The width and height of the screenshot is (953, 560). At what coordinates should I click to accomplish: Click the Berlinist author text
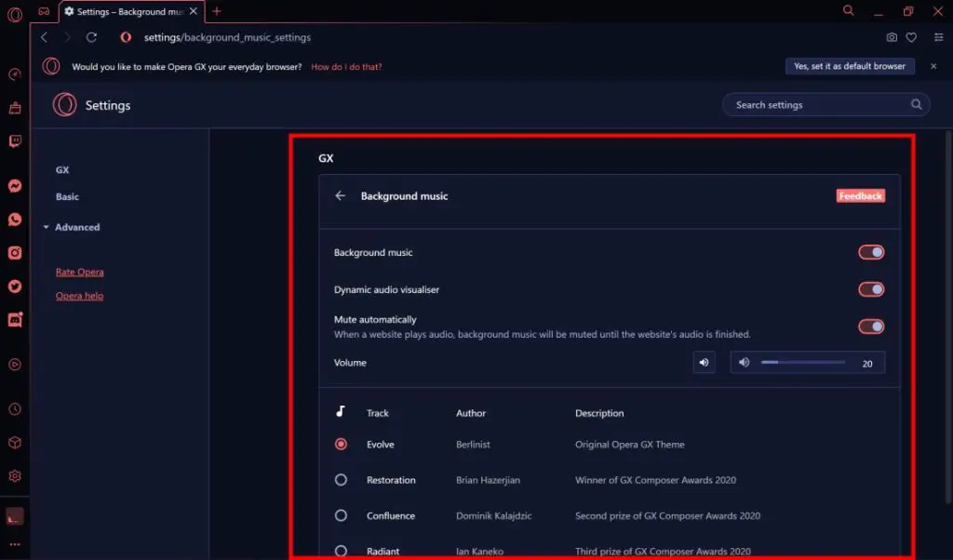click(473, 445)
